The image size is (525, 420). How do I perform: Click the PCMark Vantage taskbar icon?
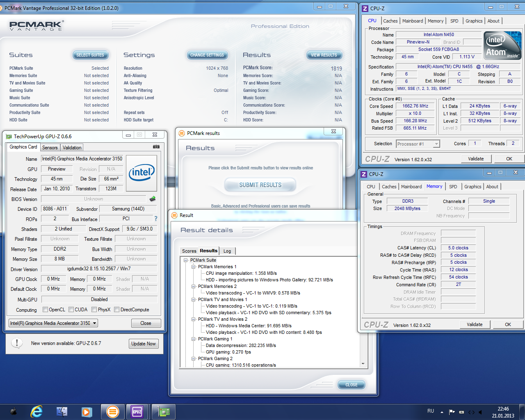(112, 411)
